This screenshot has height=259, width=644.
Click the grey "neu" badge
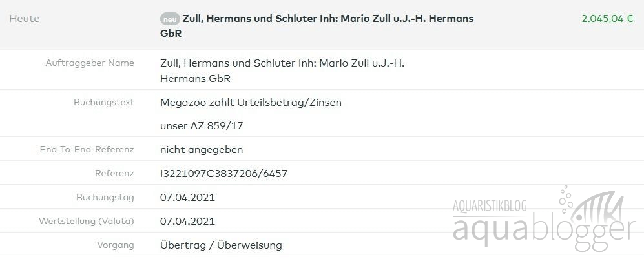pos(170,19)
